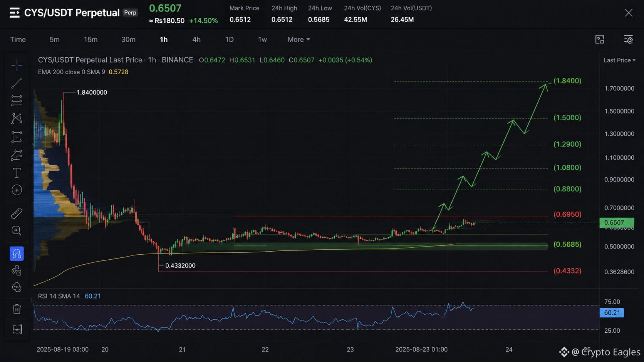Open the Last Price dropdown
Viewport: 644px width, 362px height.
[x=619, y=60]
